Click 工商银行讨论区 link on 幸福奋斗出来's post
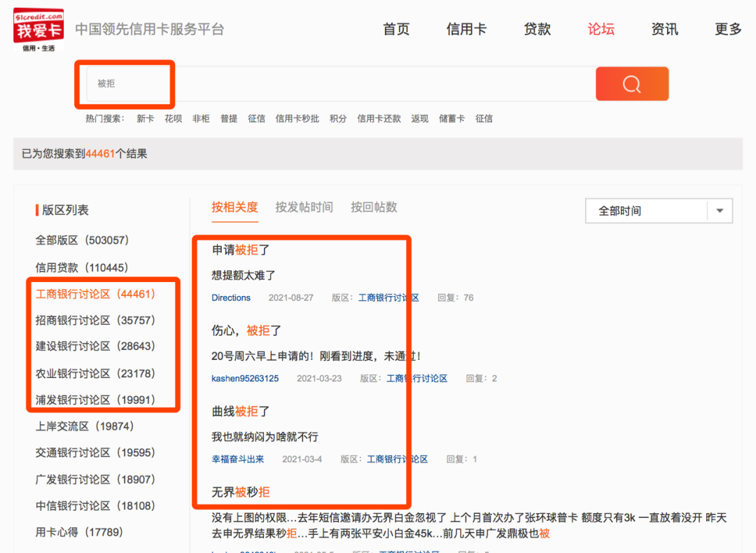Screen dimensions: 756x553 click(x=398, y=459)
